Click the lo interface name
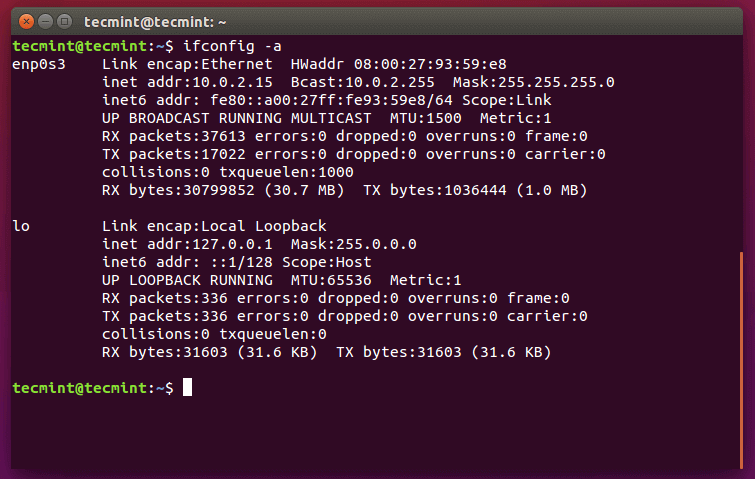Screen dimensions: 755x479 tap(21, 226)
